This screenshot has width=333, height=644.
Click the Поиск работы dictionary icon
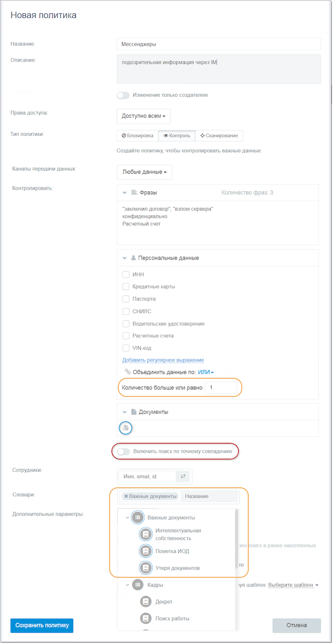point(147,618)
